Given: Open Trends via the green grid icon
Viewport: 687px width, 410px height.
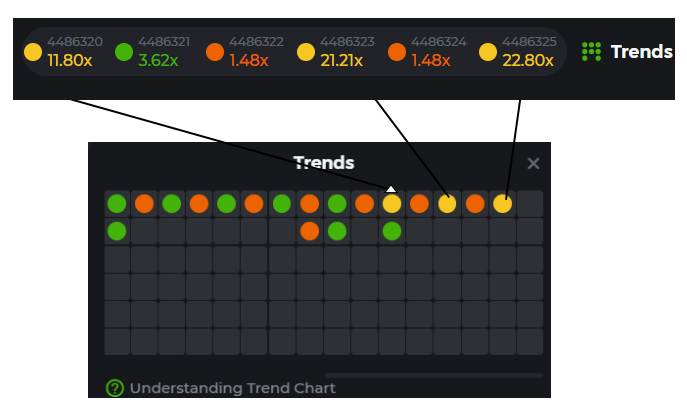Looking at the screenshot, I should click(x=591, y=51).
